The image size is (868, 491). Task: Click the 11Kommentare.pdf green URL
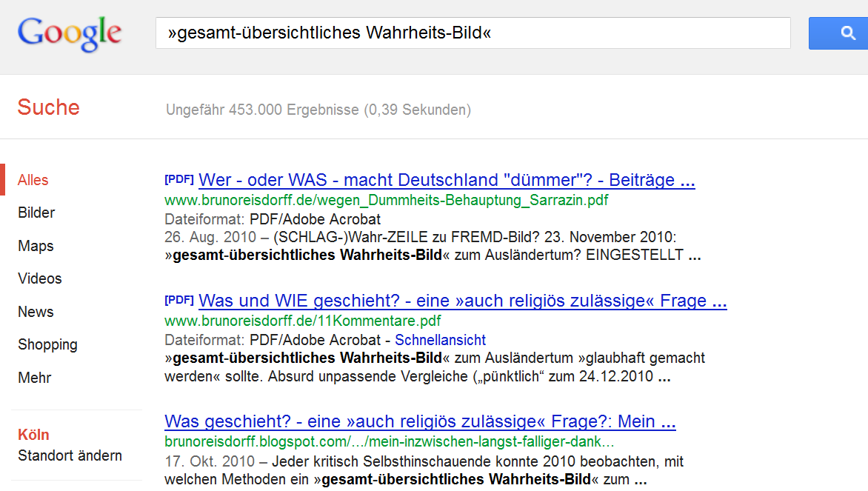303,321
